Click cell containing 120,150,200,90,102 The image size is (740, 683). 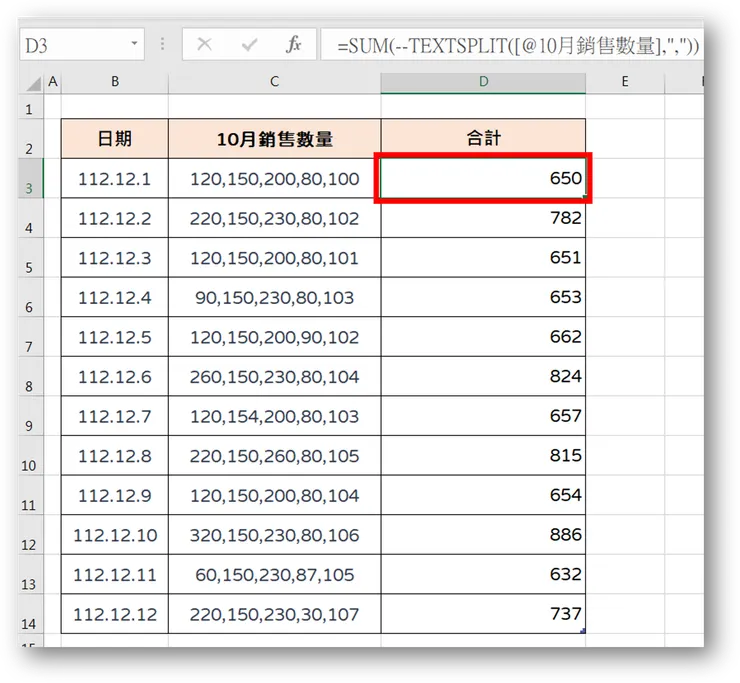click(274, 337)
